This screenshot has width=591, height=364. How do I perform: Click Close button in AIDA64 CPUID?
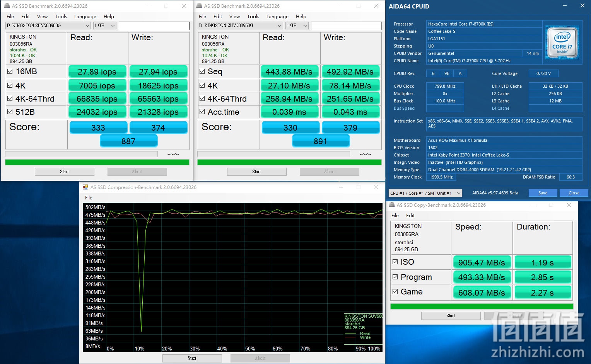574,193
